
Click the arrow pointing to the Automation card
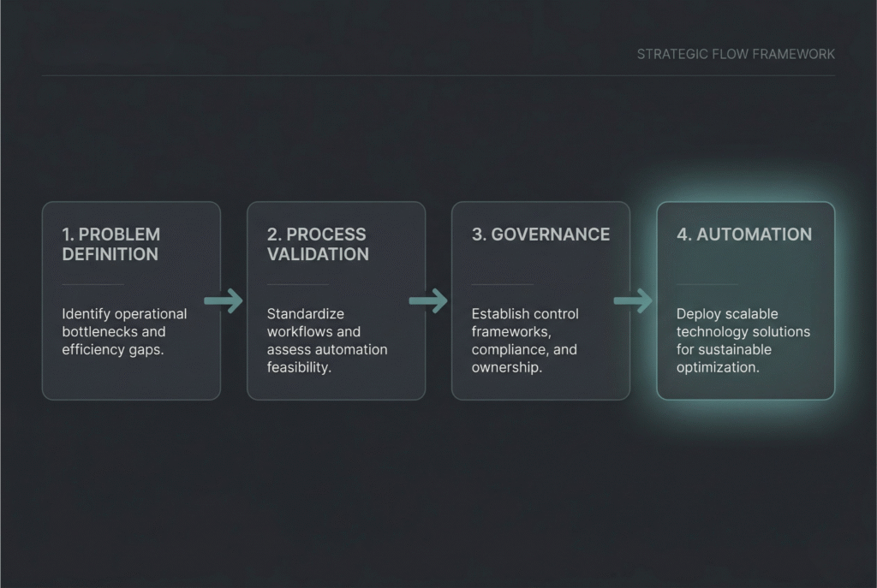coord(633,301)
